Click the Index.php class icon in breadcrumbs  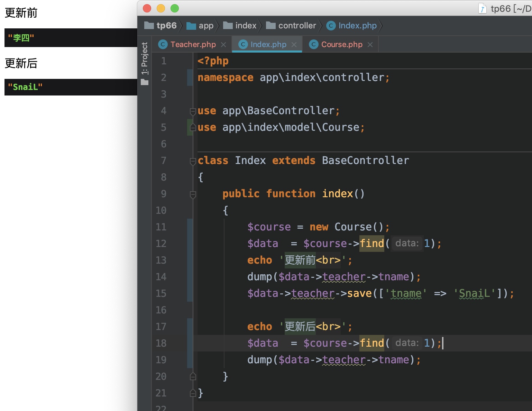coord(331,26)
